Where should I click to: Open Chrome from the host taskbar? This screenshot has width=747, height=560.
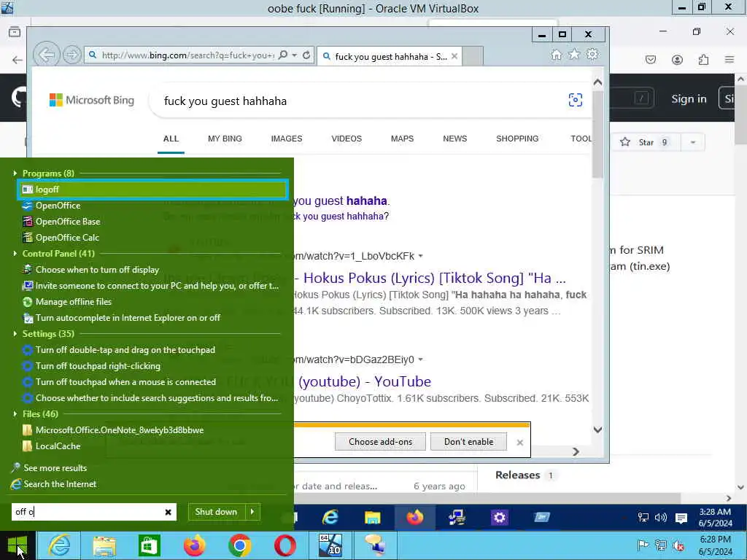[239, 545]
